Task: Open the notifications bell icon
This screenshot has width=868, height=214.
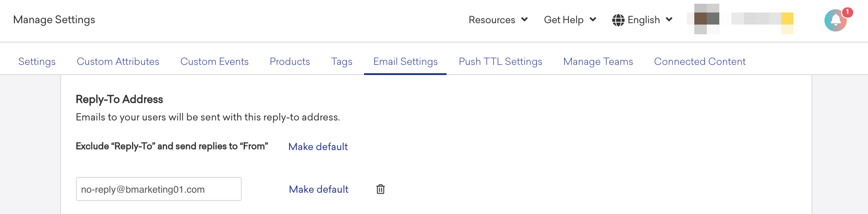Action: click(x=836, y=20)
